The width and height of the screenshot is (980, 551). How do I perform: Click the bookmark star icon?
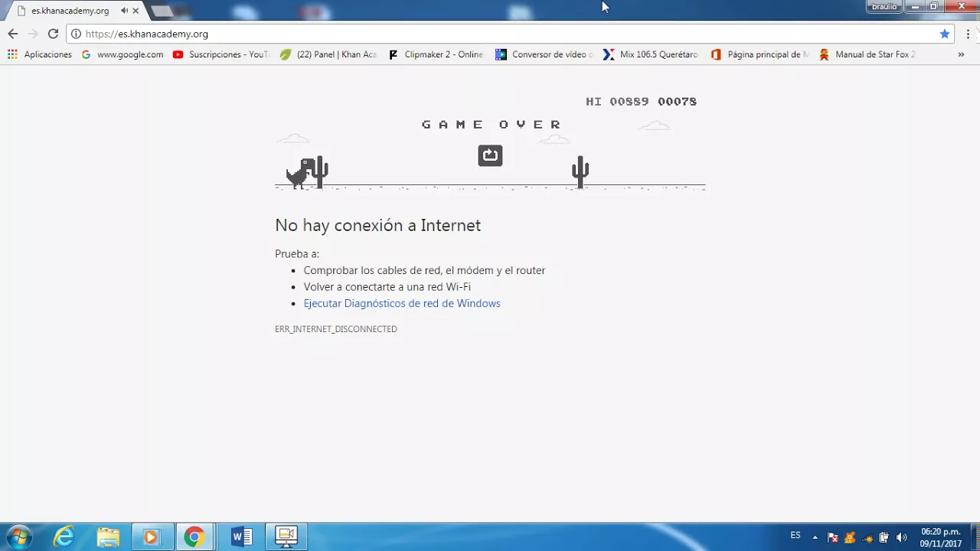(945, 34)
